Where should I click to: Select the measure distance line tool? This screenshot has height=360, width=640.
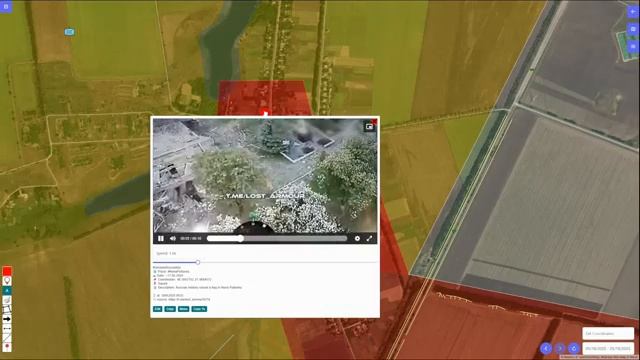click(7, 328)
